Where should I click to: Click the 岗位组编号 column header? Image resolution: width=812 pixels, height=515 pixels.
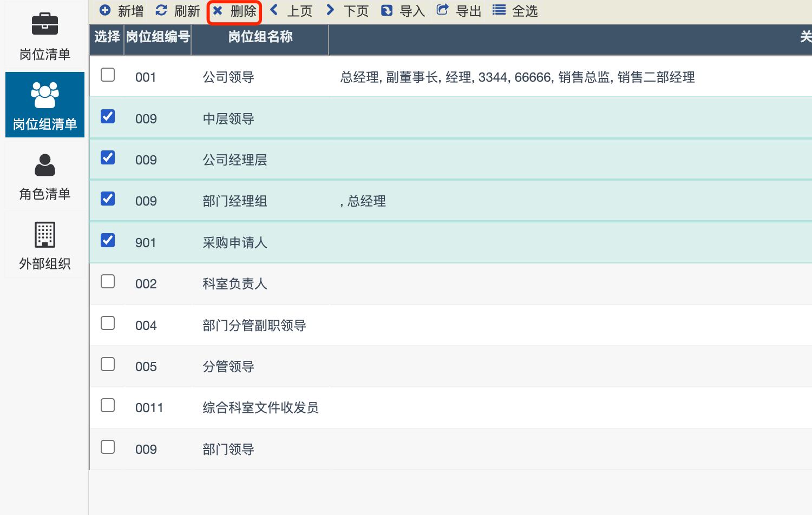(158, 37)
